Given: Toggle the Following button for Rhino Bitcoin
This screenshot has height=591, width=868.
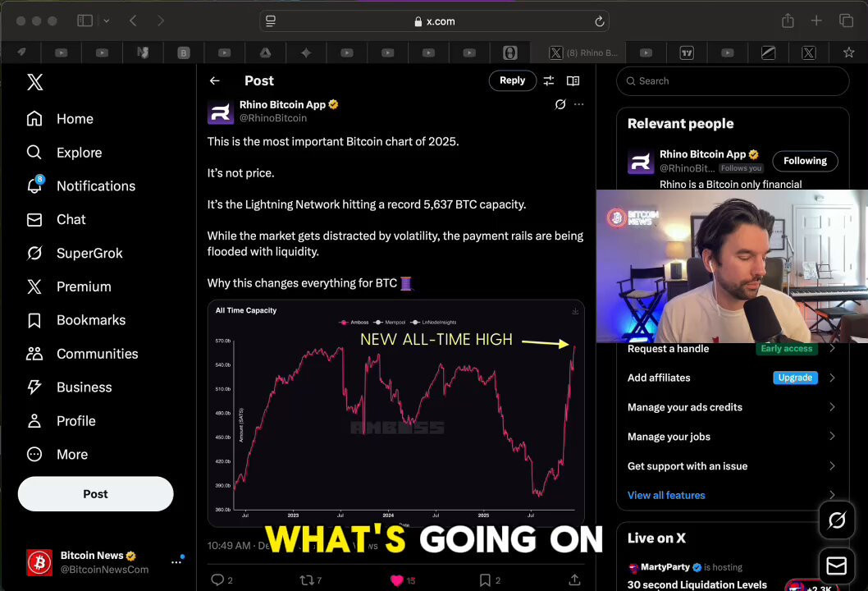Looking at the screenshot, I should [805, 161].
